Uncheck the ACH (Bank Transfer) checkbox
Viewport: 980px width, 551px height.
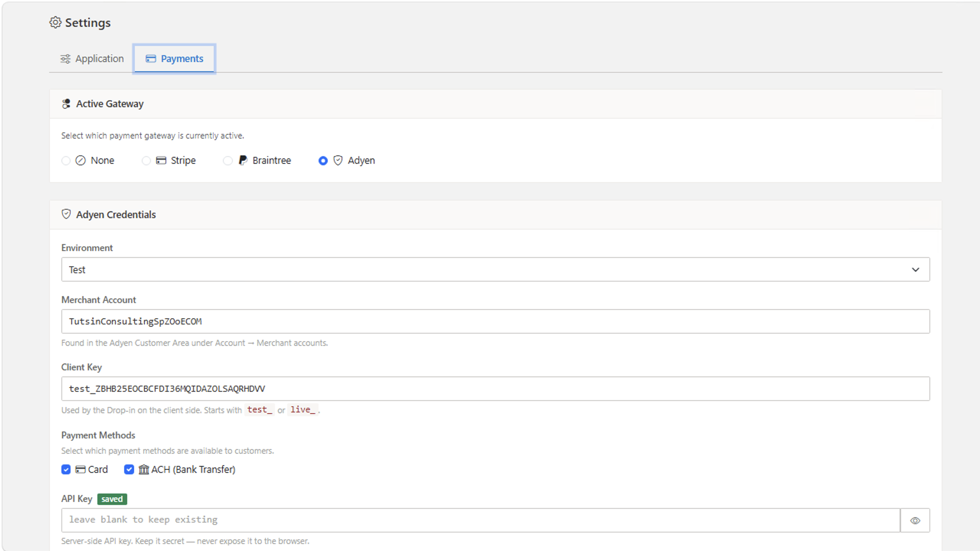click(x=129, y=469)
